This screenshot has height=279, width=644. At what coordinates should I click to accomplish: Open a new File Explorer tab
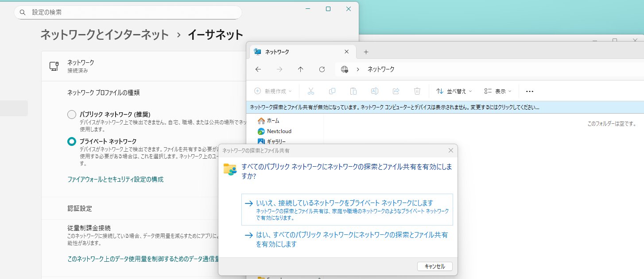(x=366, y=52)
